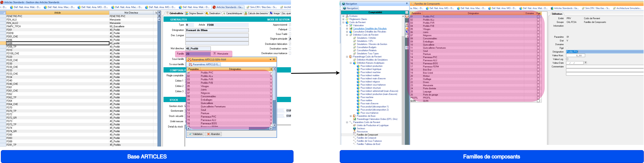Close the Paramètres ARTICLE/GEN-FAM popup
644x163 pixels.
click(274, 60)
